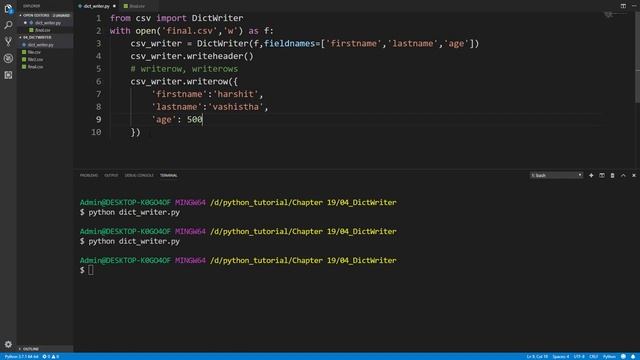640x360 pixels.
Task: Open the editor More Actions menu
Action: (x=634, y=6)
